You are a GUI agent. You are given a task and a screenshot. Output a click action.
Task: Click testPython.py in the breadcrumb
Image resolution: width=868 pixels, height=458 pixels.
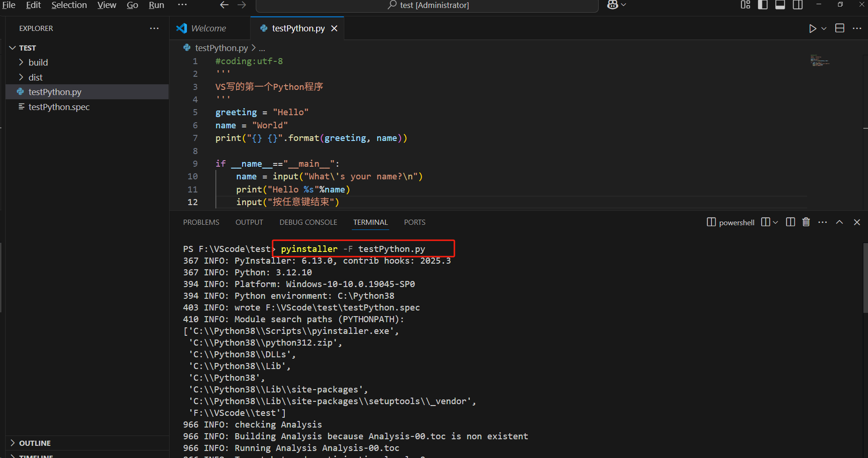pyautogui.click(x=221, y=48)
